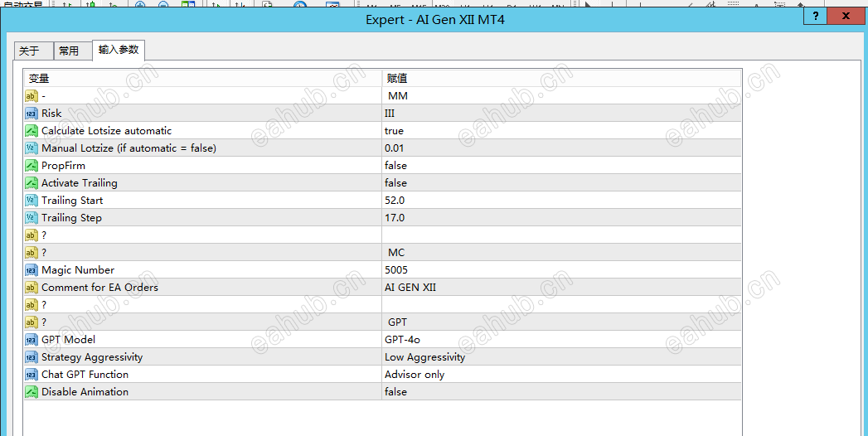Select the 输入参数 tab
The image size is (868, 436).
tap(119, 50)
